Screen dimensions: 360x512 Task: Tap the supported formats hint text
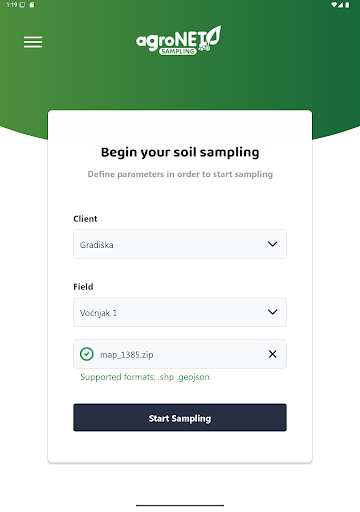[145, 377]
